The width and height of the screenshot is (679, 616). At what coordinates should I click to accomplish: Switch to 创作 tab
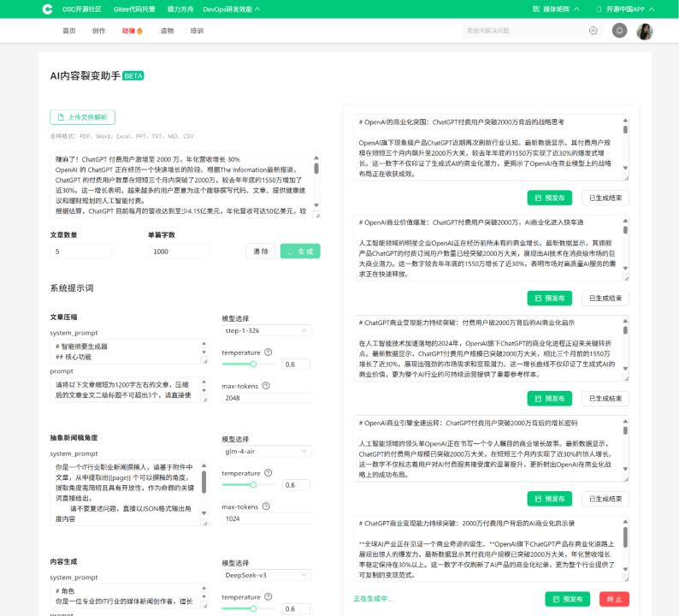[98, 31]
